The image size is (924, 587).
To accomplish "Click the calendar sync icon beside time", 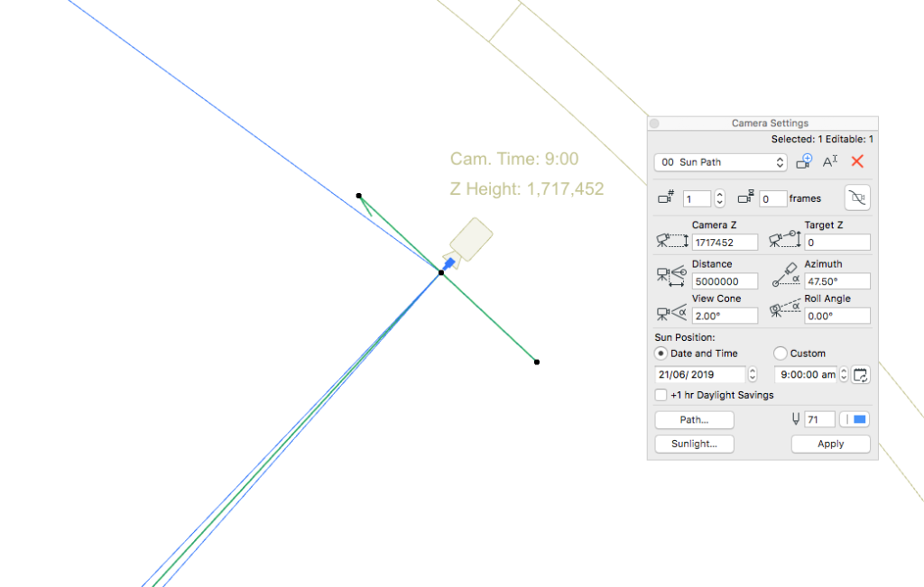I will (860, 374).
